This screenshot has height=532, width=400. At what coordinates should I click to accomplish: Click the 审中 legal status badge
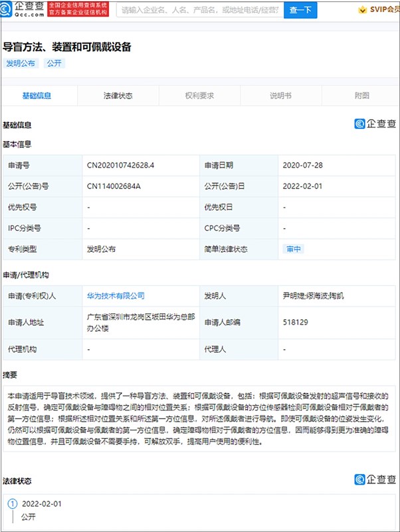(x=294, y=249)
